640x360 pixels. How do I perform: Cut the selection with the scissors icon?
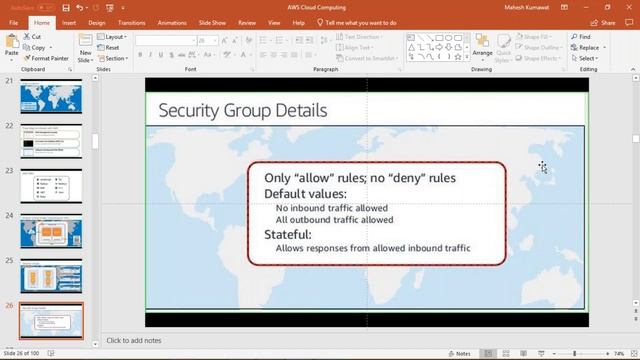[x=27, y=37]
